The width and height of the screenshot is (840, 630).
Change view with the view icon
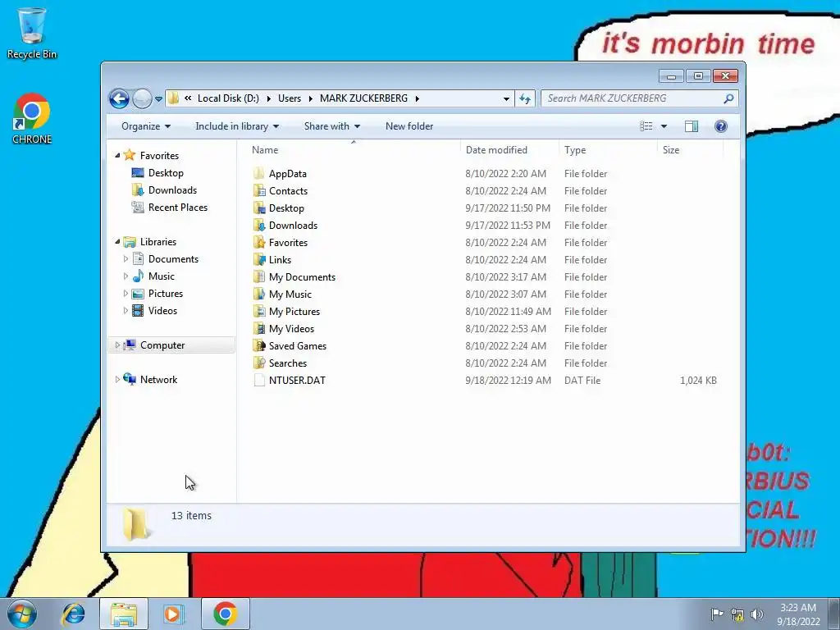point(646,126)
